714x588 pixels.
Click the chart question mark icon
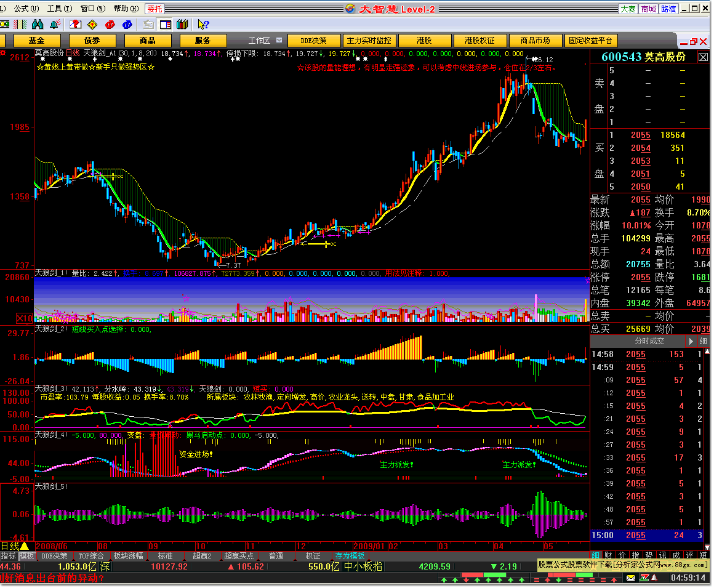pyautogui.click(x=75, y=24)
